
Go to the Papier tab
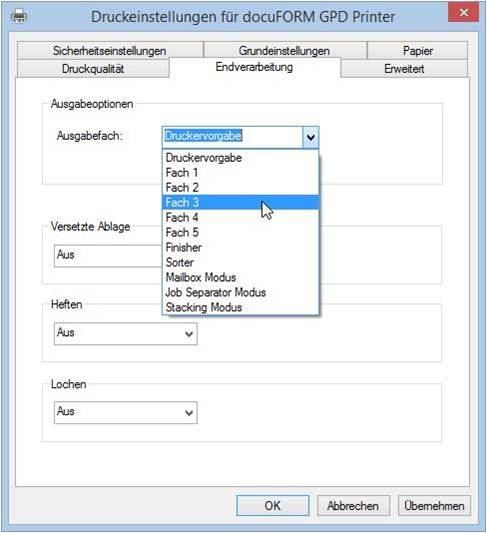pos(418,51)
